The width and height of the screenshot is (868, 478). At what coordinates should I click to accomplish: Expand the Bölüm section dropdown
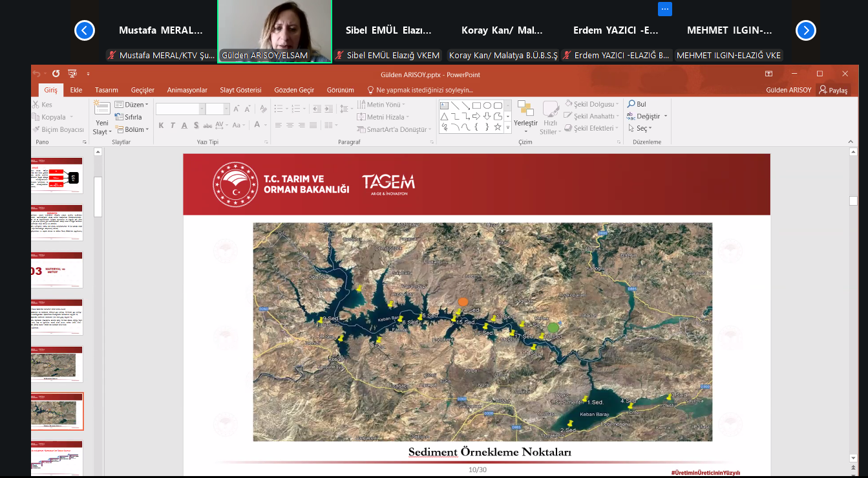click(x=131, y=129)
